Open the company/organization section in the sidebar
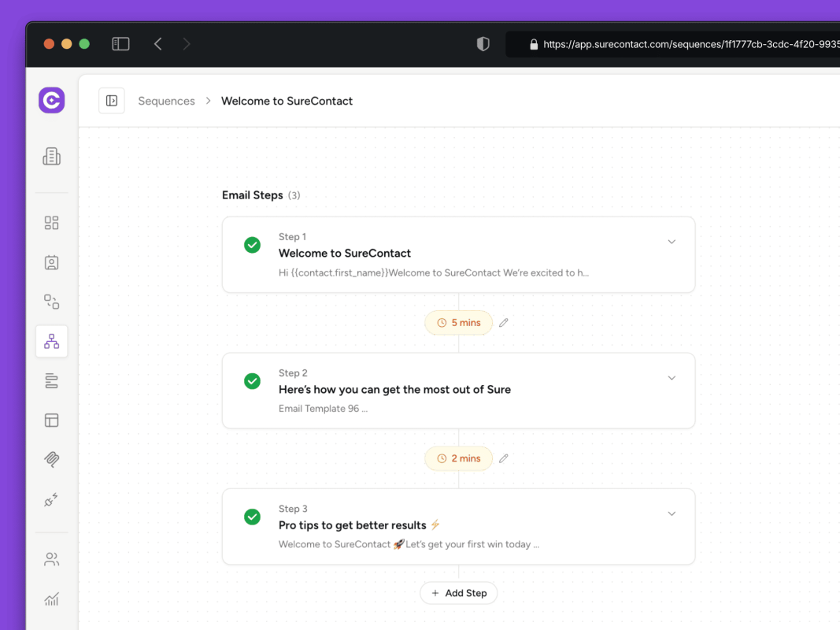Image resolution: width=840 pixels, height=630 pixels. click(51, 156)
